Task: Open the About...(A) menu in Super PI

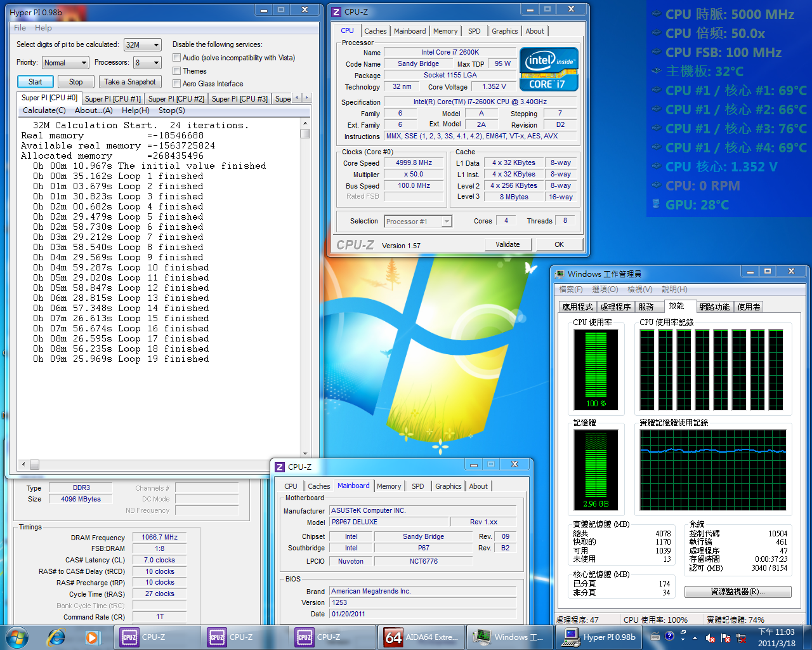Action: click(94, 110)
